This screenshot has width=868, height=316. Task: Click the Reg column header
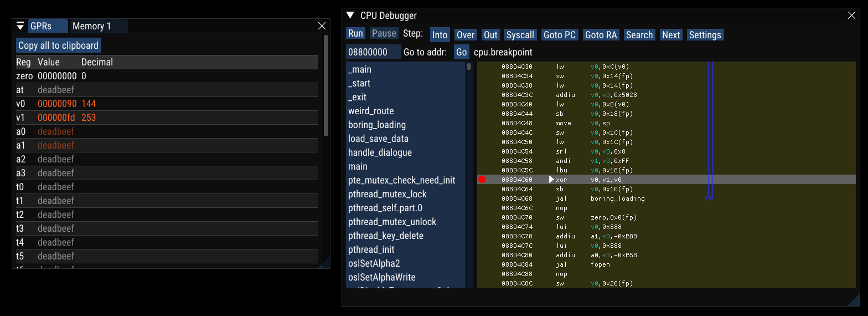(24, 62)
